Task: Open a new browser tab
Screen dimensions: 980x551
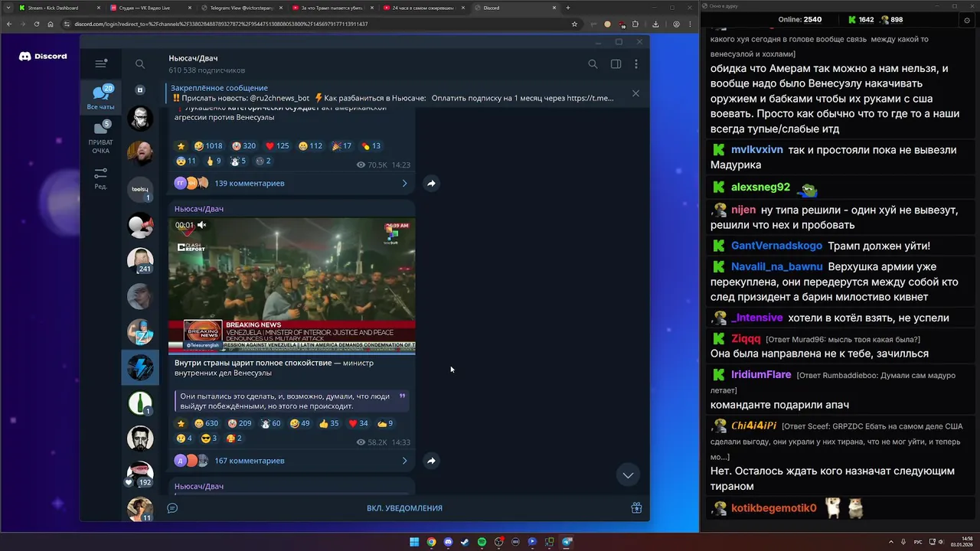Action: (567, 8)
